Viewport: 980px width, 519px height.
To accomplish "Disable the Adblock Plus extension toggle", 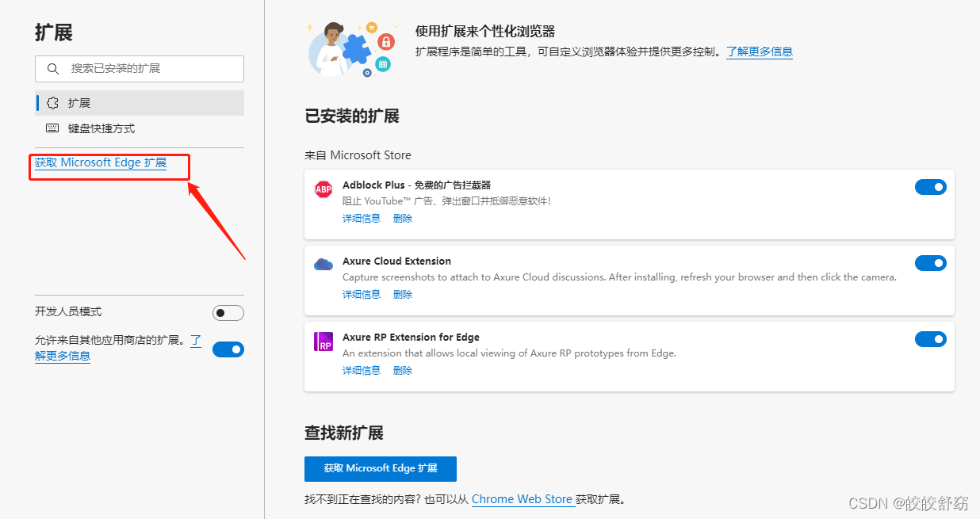I will click(x=931, y=187).
